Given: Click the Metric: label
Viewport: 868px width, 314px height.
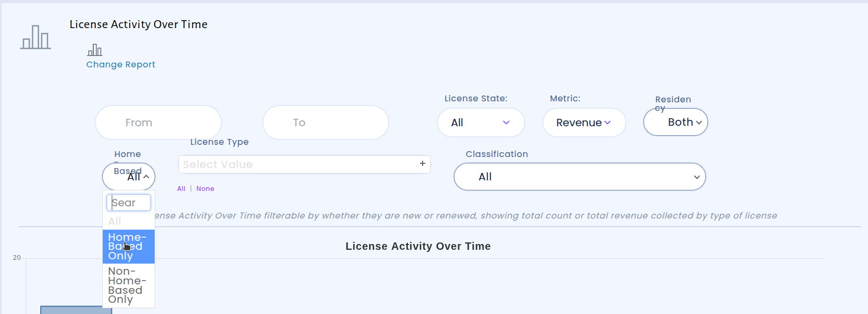Looking at the screenshot, I should pyautogui.click(x=565, y=99).
